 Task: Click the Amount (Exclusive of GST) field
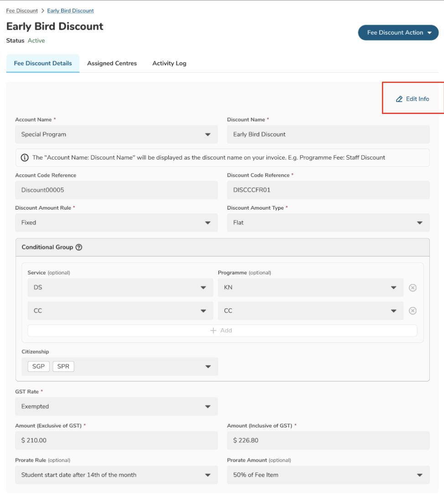pyautogui.click(x=116, y=441)
